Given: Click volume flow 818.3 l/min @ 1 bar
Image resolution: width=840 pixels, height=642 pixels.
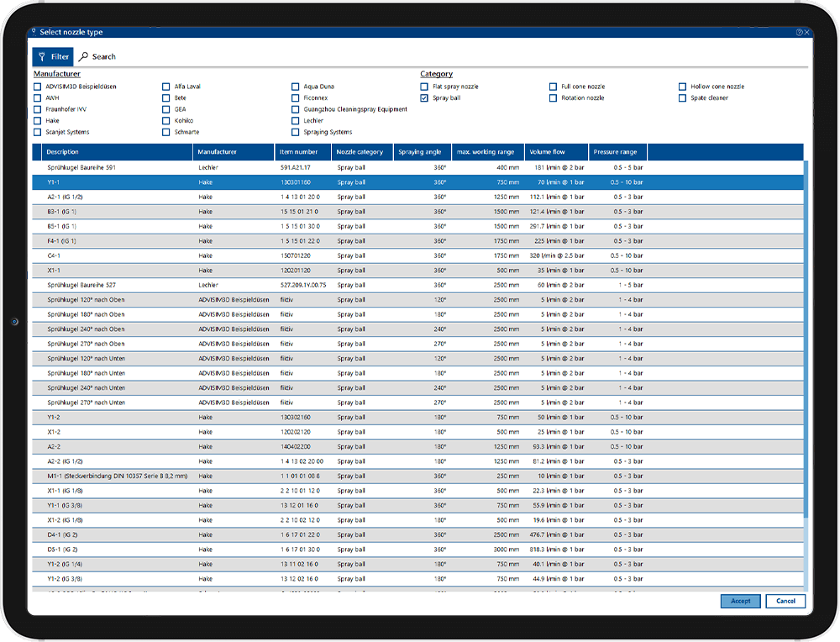Looking at the screenshot, I should pos(557,550).
